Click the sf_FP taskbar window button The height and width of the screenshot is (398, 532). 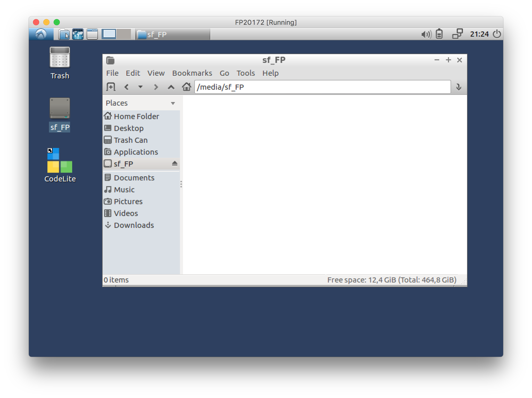(x=173, y=34)
